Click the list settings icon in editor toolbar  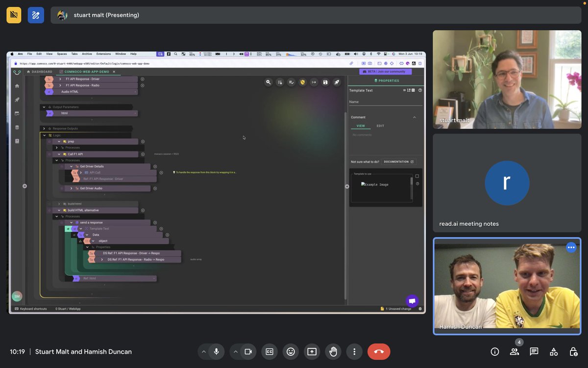(279, 82)
